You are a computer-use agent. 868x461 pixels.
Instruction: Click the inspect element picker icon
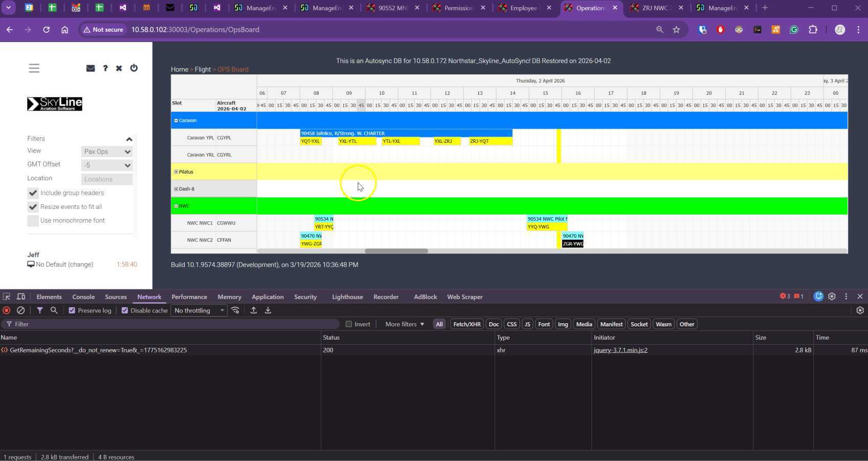coord(7,297)
